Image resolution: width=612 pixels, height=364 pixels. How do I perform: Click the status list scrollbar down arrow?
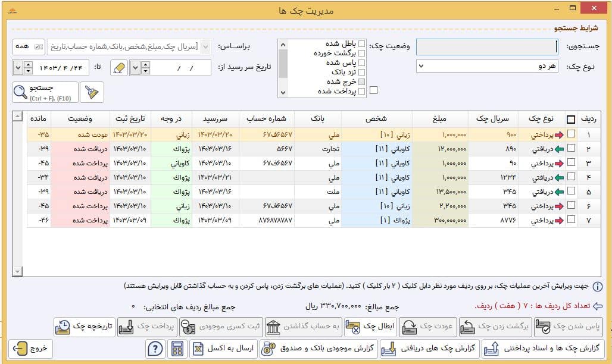[283, 93]
